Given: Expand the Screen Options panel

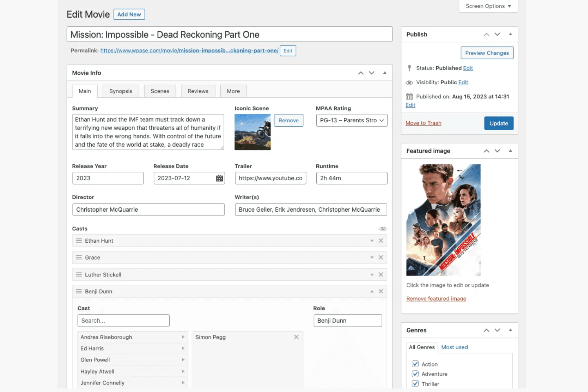Looking at the screenshot, I should (488, 6).
